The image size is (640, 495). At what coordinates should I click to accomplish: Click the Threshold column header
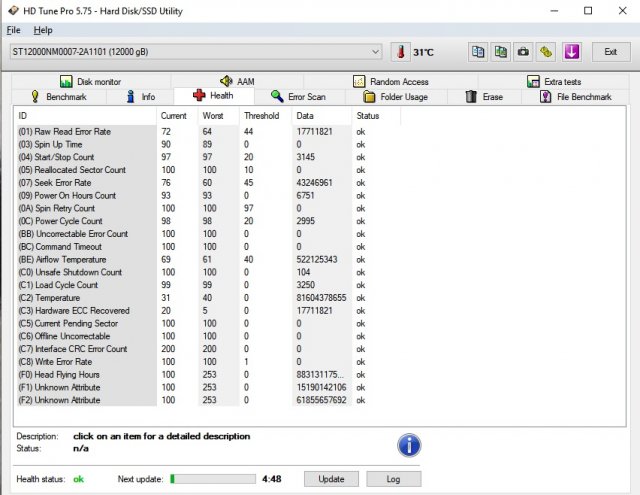coord(265,116)
